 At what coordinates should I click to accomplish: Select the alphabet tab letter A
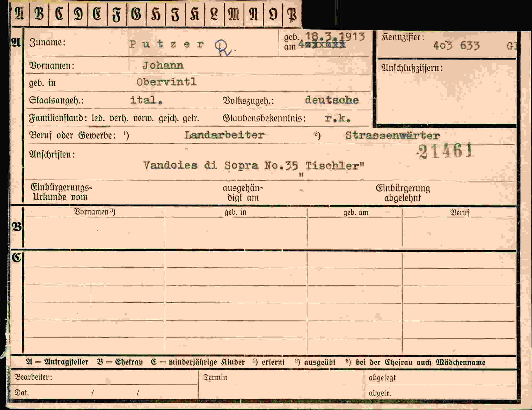pos(19,14)
